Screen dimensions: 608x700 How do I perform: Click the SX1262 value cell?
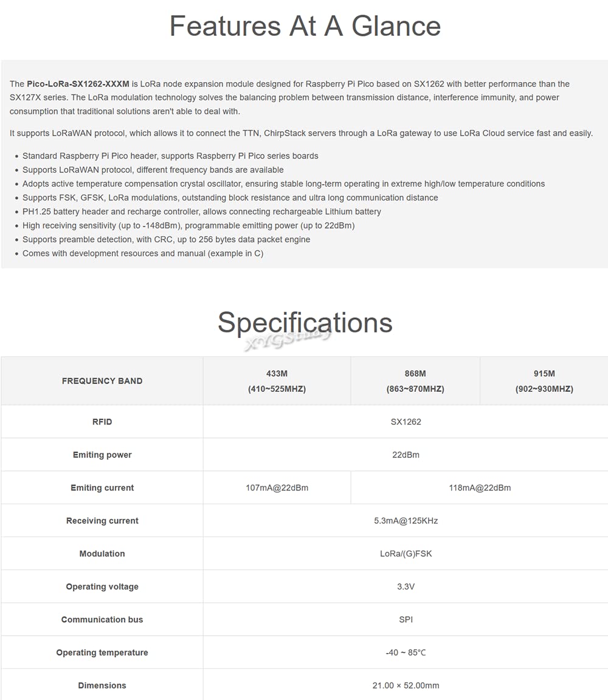[x=406, y=422]
